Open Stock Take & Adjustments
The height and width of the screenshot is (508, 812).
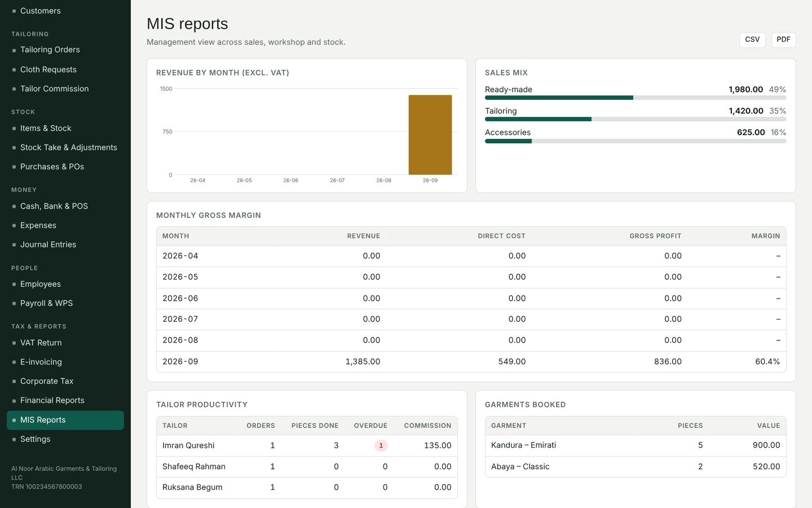(65, 147)
